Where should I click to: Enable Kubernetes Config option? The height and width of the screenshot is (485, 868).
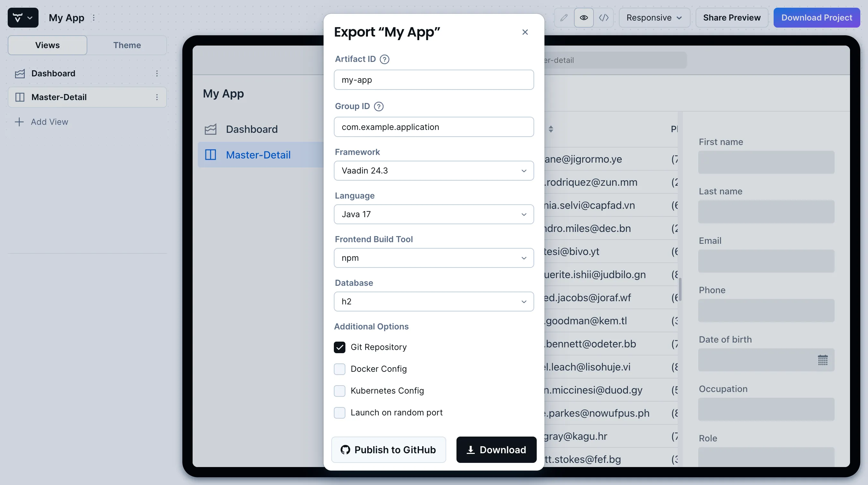pyautogui.click(x=339, y=391)
